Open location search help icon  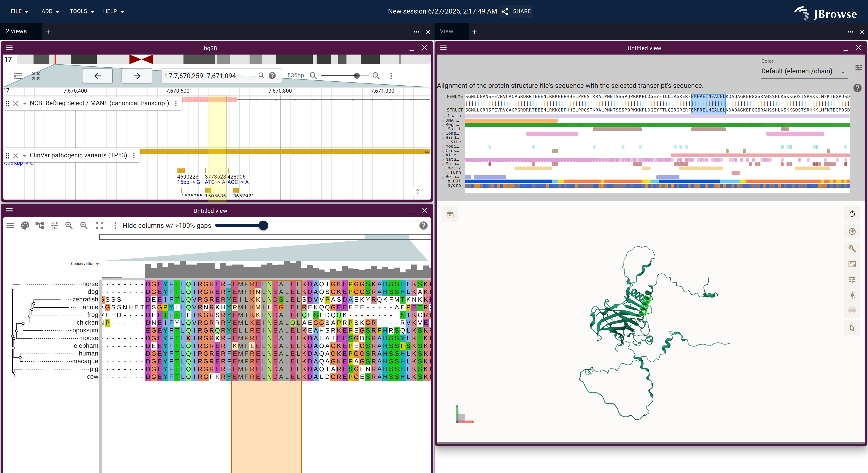[272, 76]
